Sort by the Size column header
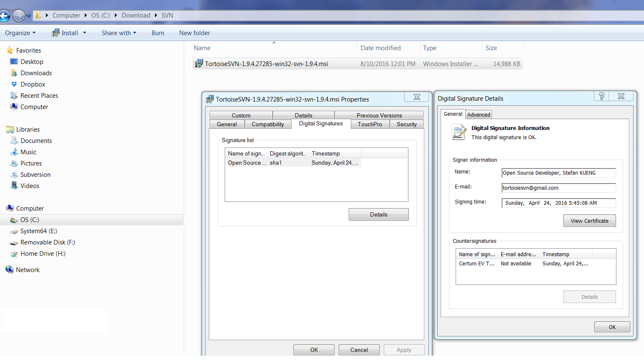 [503, 48]
